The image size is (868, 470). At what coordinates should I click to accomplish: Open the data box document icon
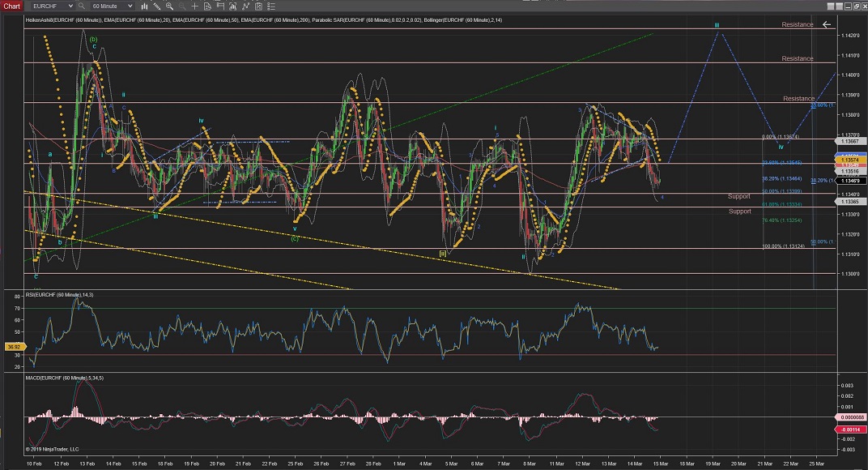[x=207, y=6]
